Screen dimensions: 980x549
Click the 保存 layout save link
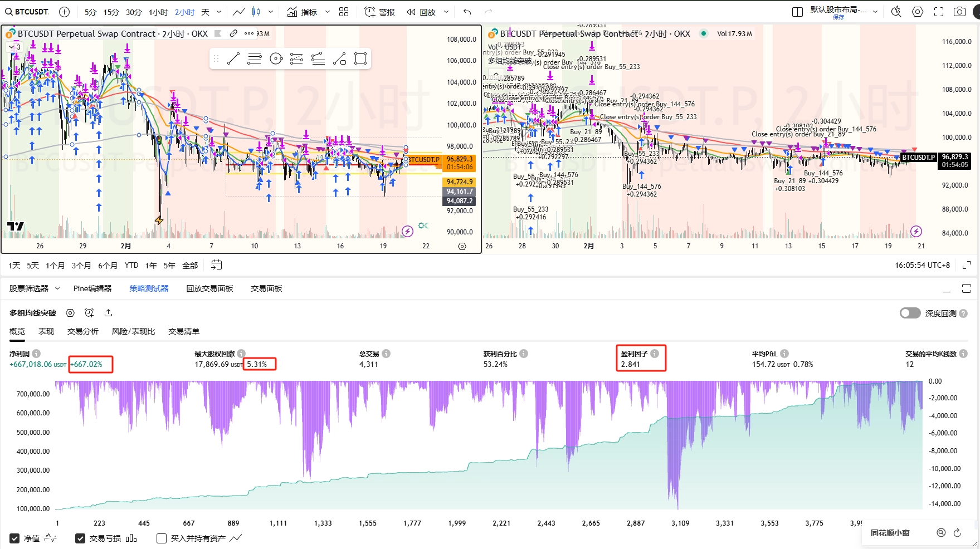[x=838, y=17]
